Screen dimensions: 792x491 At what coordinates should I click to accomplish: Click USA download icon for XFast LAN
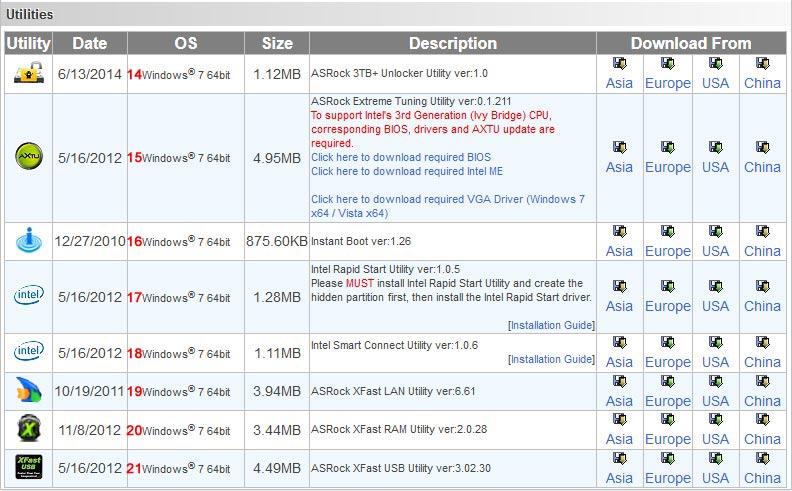coord(715,381)
